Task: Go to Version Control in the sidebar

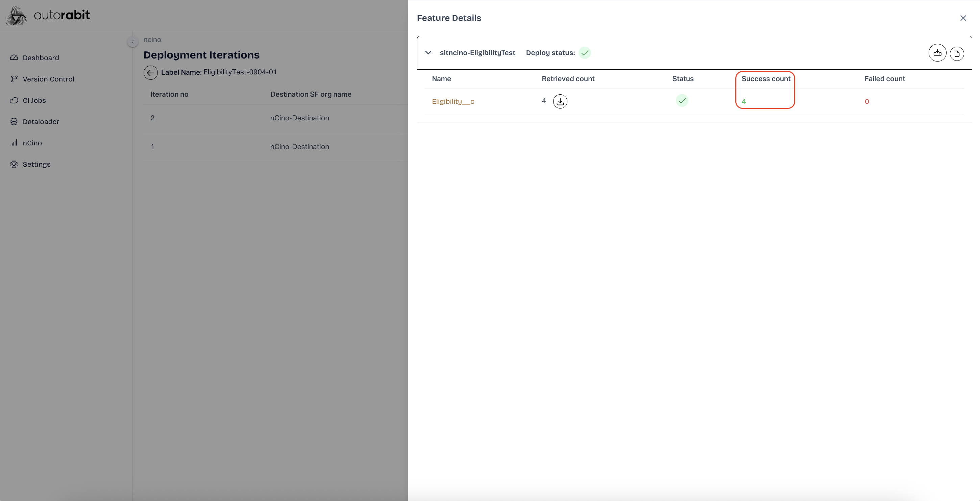Action: click(48, 79)
